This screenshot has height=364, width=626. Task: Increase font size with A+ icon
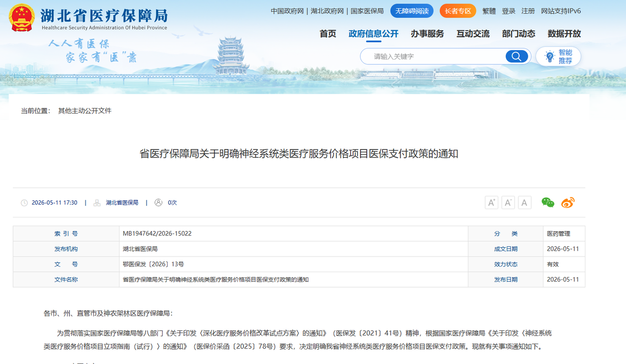point(492,202)
